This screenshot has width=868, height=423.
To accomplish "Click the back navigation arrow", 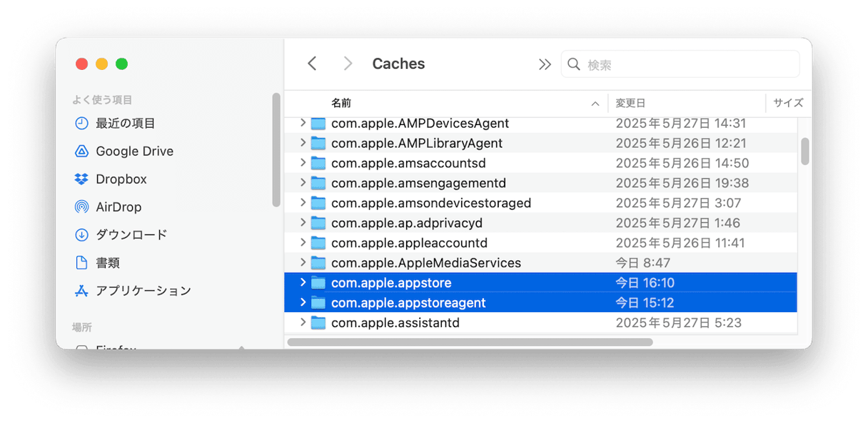I will [x=312, y=64].
